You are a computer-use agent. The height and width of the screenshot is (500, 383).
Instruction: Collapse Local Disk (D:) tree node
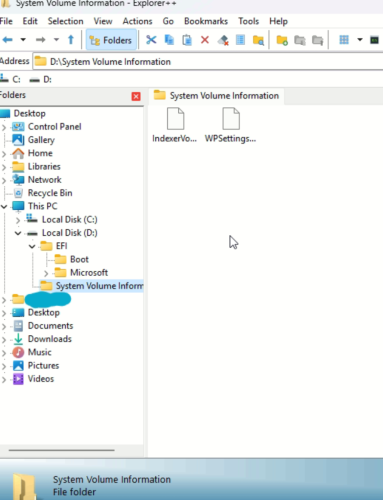point(18,233)
